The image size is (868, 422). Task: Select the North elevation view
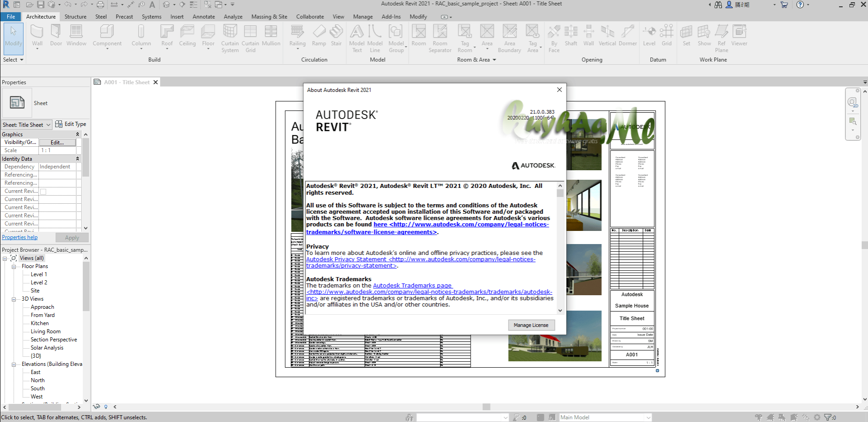(38, 380)
